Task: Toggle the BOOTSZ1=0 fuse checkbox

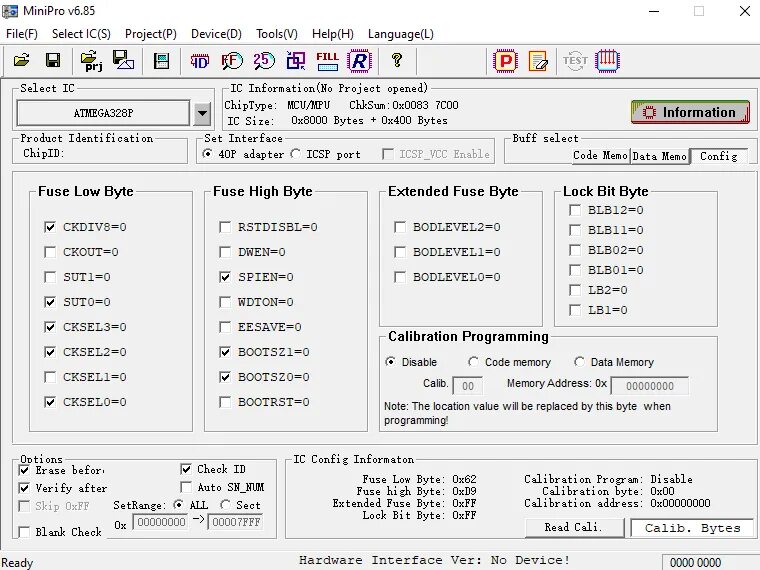Action: (x=225, y=352)
